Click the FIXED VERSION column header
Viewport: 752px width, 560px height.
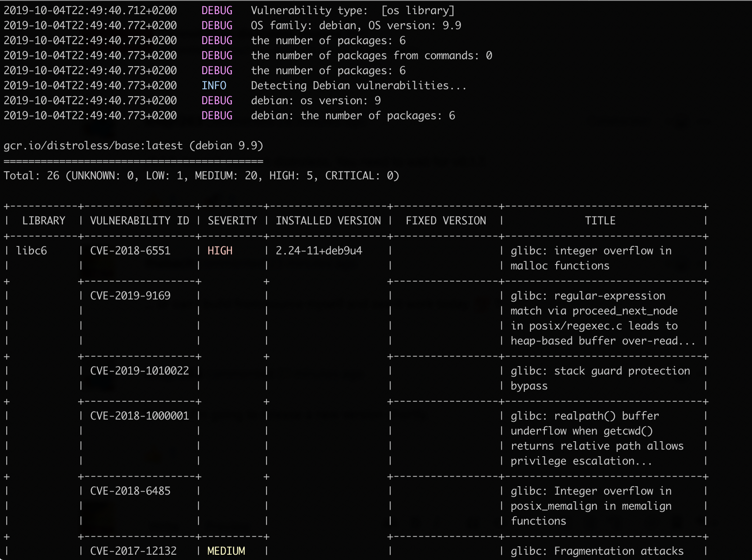click(x=446, y=221)
